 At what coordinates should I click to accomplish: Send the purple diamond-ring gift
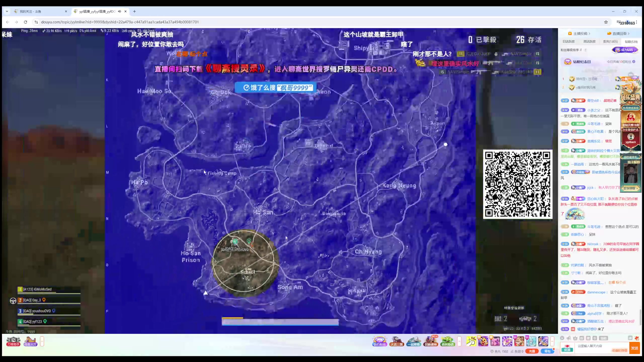point(507,341)
